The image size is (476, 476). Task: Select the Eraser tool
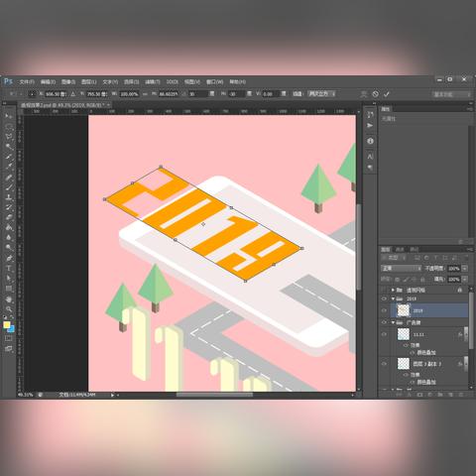pos(9,217)
